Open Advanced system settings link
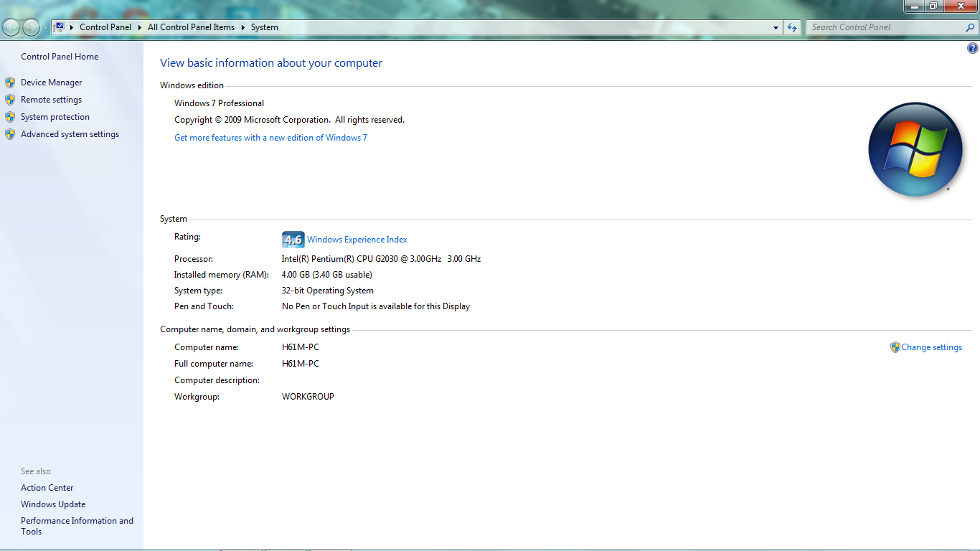The height and width of the screenshot is (551, 980). [70, 134]
